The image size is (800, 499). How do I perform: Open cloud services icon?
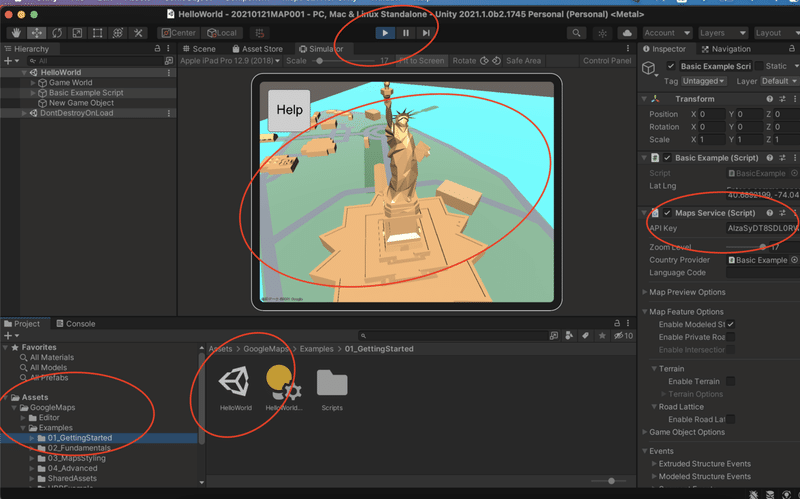click(627, 33)
